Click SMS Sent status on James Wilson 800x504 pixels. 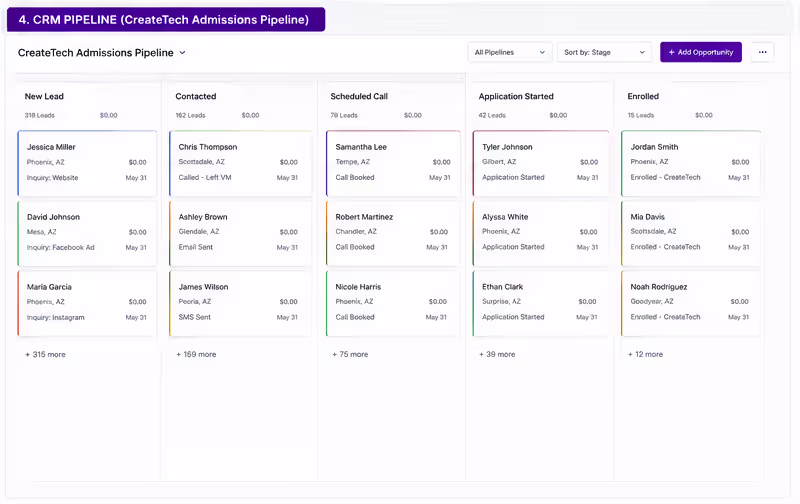(194, 317)
